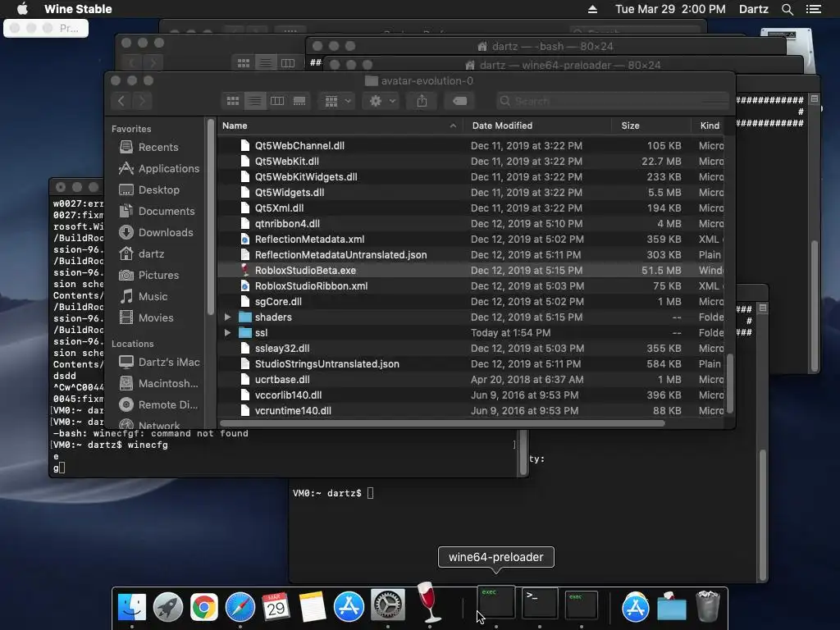840x630 pixels.
Task: Switch Finder to list view
Action: tap(255, 101)
